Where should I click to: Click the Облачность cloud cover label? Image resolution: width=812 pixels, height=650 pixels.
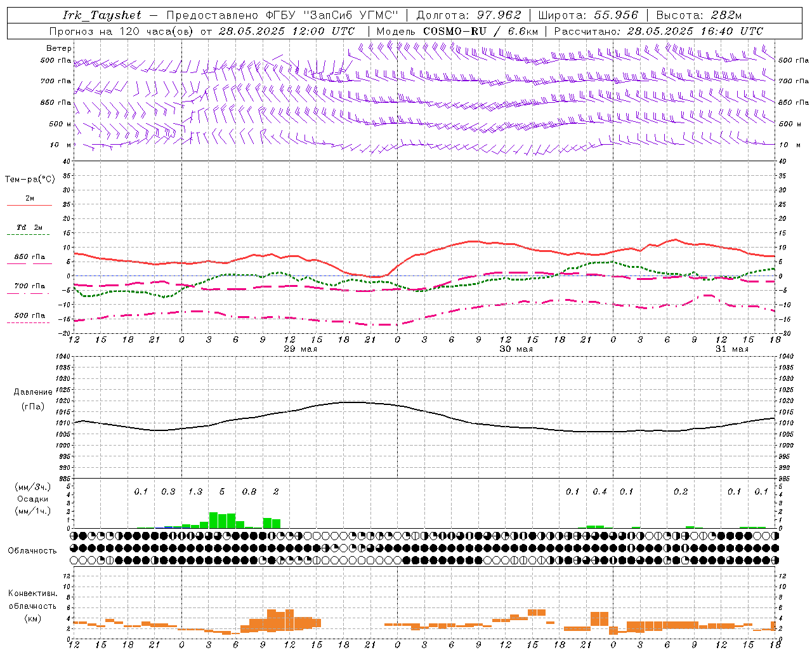33,551
